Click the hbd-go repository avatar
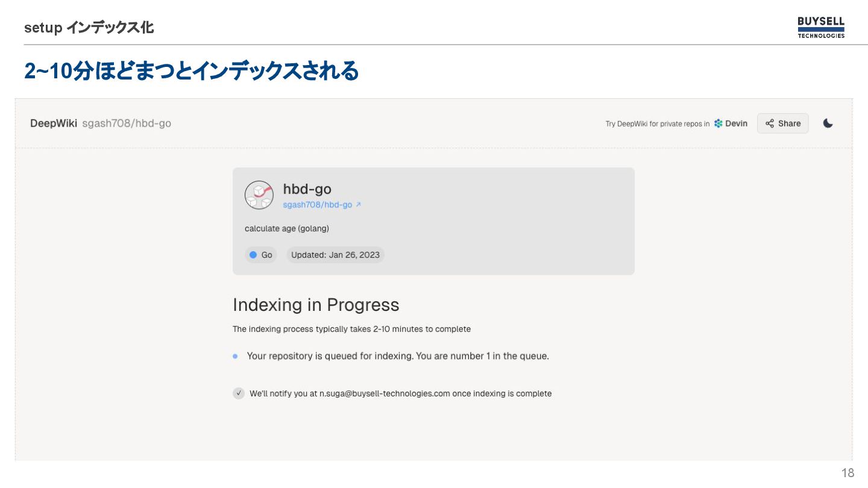Viewport: 868px width, 488px height. pos(259,195)
